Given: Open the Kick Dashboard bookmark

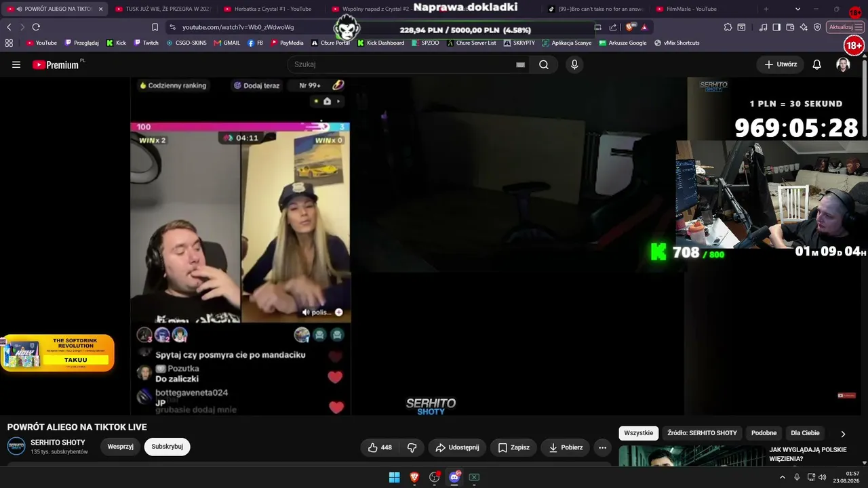Looking at the screenshot, I should tap(381, 43).
